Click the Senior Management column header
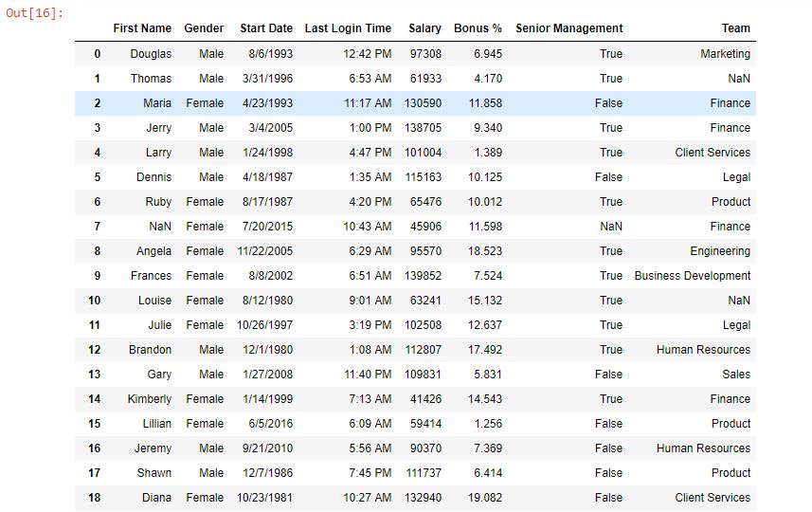 click(x=568, y=28)
